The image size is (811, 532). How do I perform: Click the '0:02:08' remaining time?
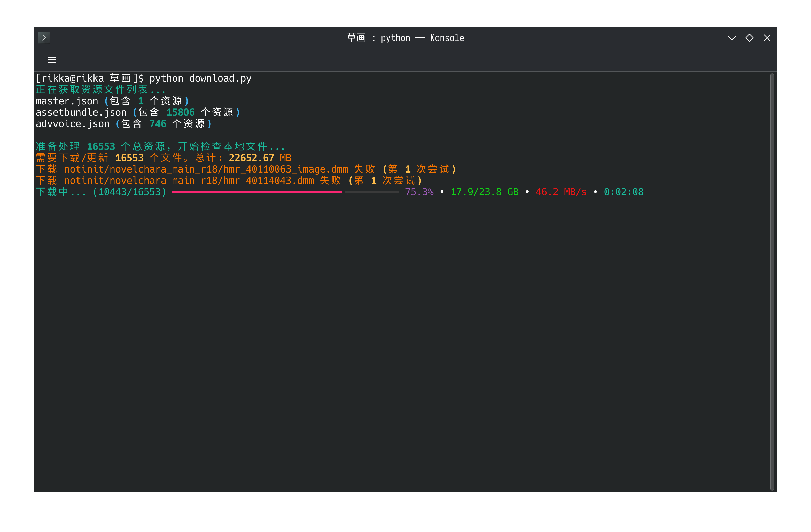[x=623, y=192]
